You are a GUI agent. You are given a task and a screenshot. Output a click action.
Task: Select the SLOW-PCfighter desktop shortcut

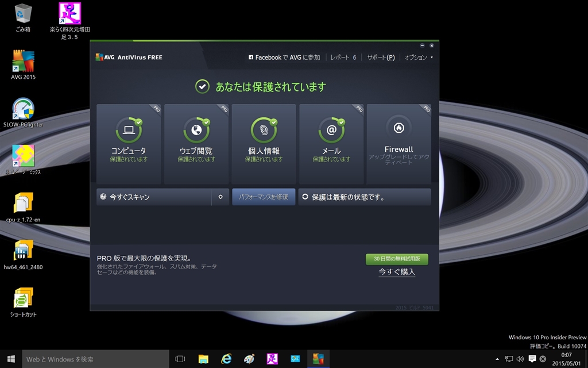point(23,112)
